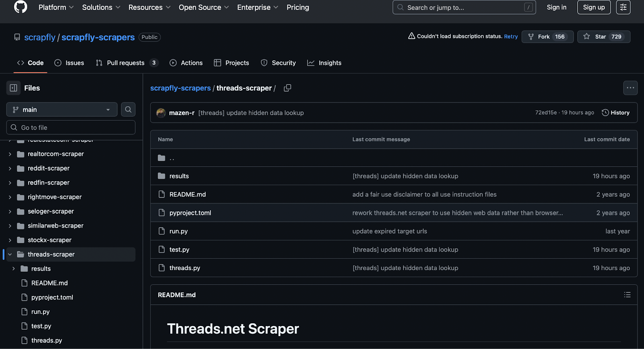Click the global navigation settings icon
Image resolution: width=644 pixels, height=349 pixels.
[x=623, y=7]
